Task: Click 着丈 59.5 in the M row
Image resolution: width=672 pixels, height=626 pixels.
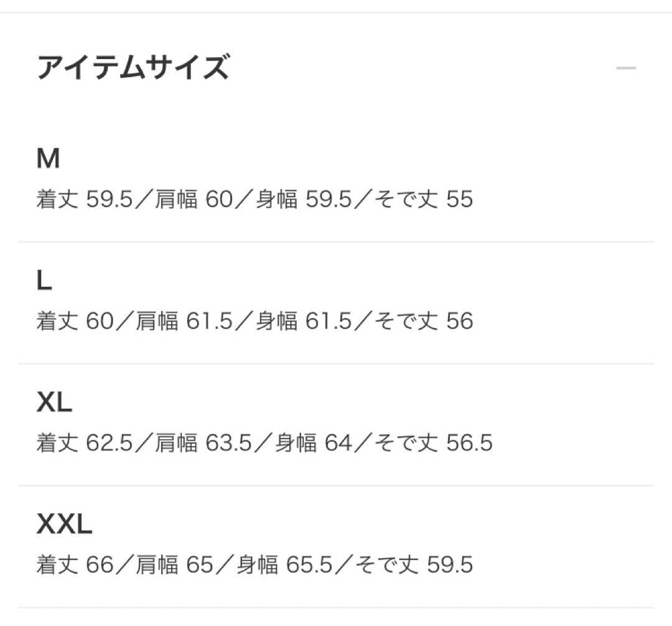Action: point(85,200)
